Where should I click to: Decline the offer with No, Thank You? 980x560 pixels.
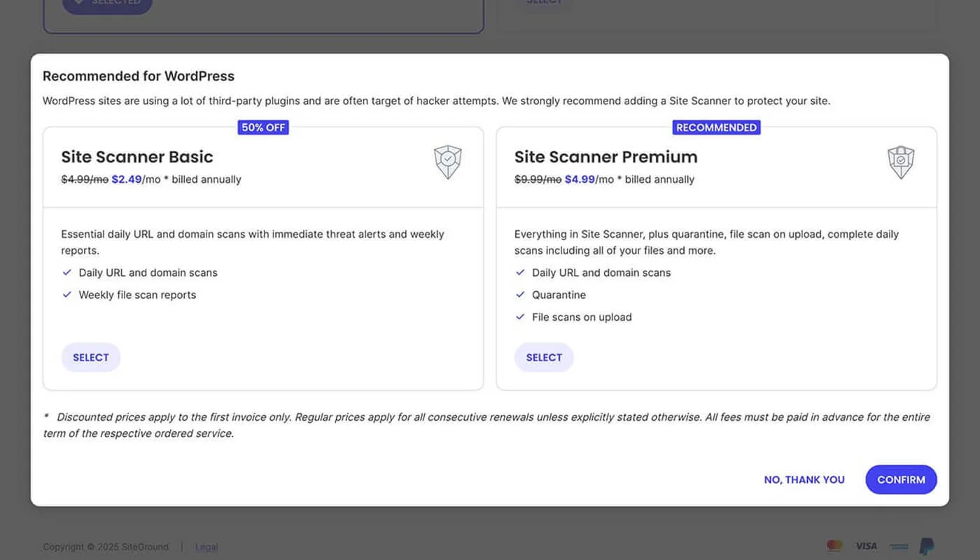(804, 479)
